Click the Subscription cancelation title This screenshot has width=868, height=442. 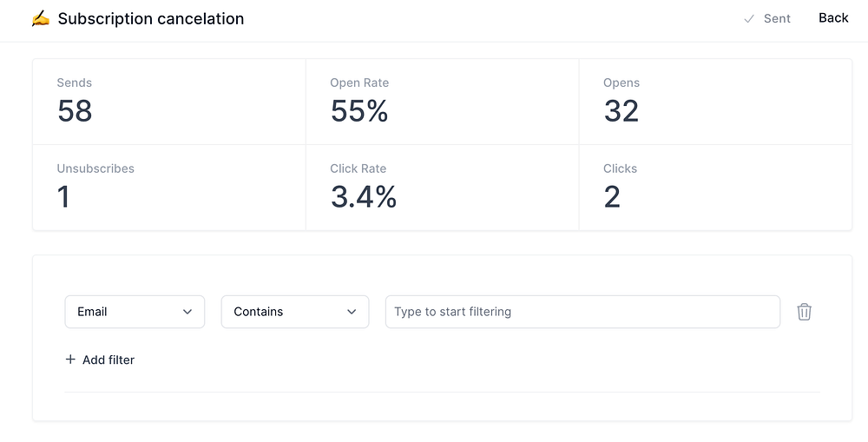point(151,18)
